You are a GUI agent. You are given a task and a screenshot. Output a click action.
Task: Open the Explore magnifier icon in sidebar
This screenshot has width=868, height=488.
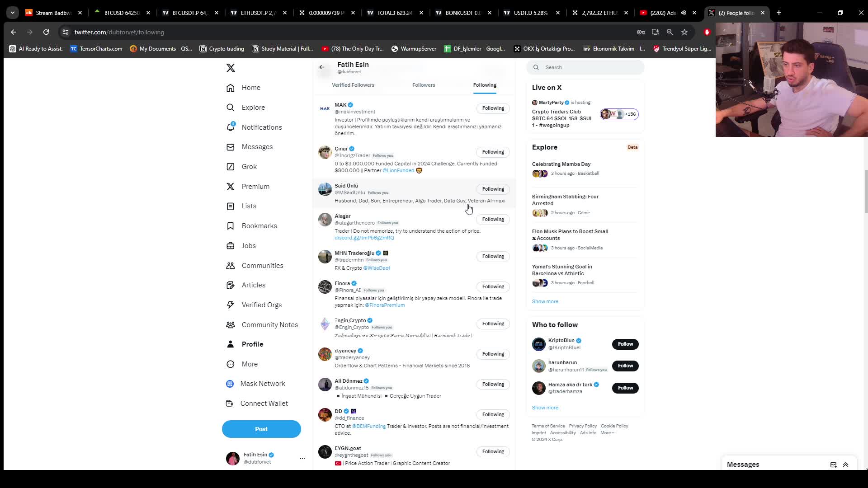click(x=231, y=108)
